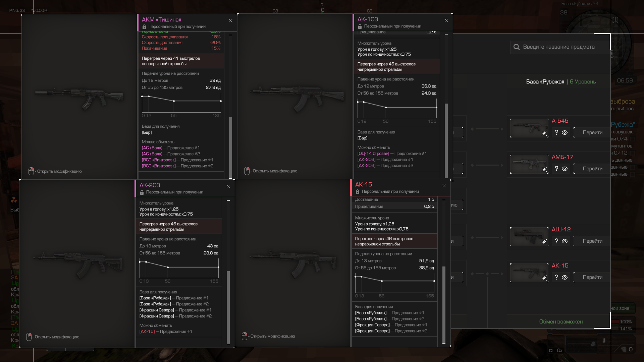
Task: Open ОЦ-14 «Гроза» Предложение #1 link
Action: pyautogui.click(x=392, y=154)
